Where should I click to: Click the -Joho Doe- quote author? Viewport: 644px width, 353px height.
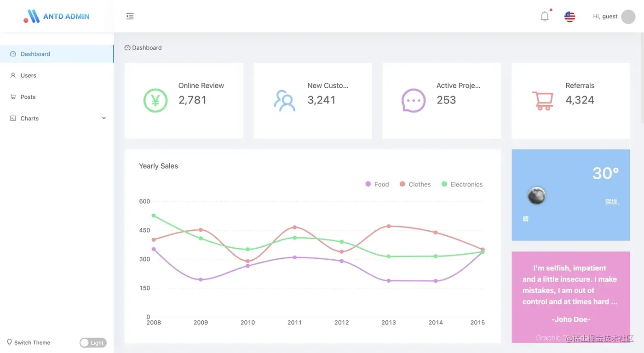pos(571,319)
